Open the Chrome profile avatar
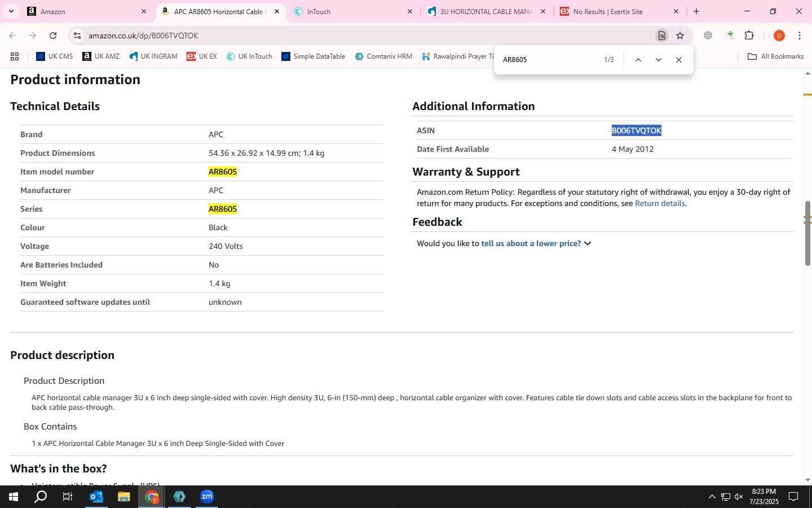 point(779,36)
